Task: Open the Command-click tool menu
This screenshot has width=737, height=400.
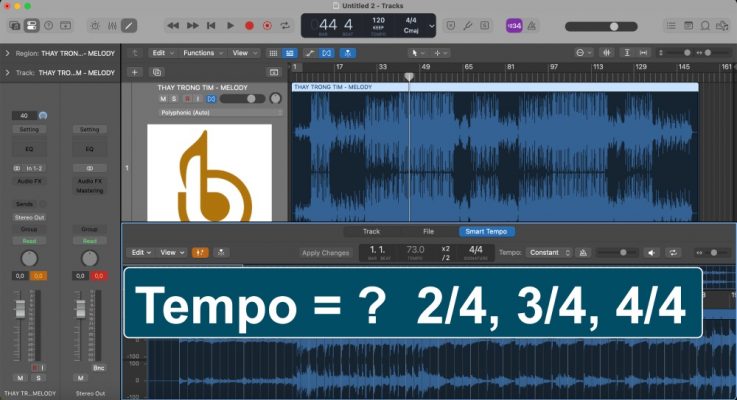Action: pyautogui.click(x=440, y=53)
